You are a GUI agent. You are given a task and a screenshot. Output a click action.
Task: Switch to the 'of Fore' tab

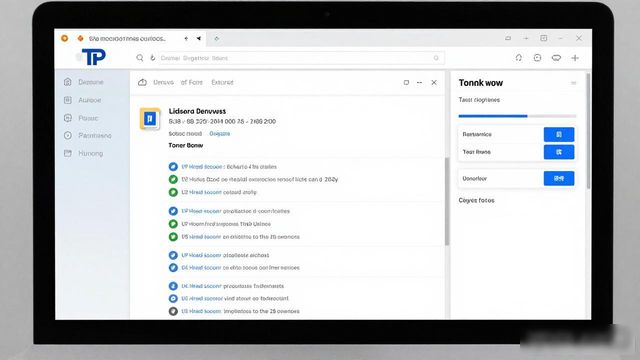click(191, 82)
